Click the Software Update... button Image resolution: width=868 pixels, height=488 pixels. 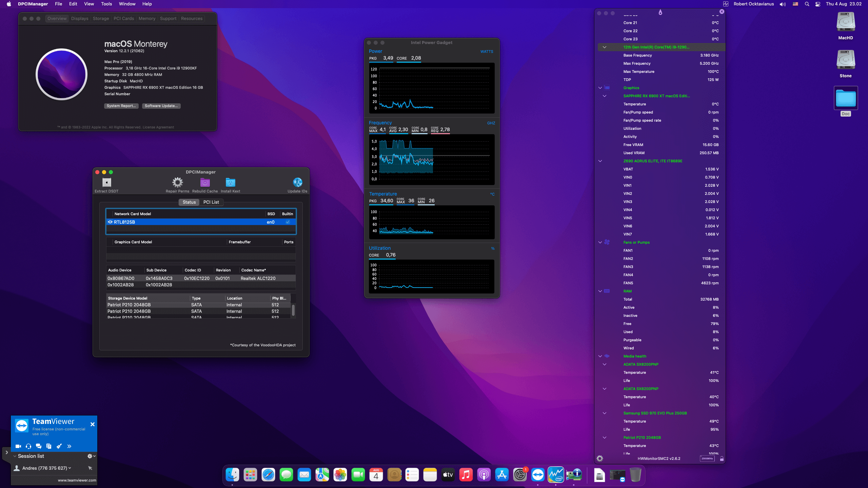[x=161, y=106]
